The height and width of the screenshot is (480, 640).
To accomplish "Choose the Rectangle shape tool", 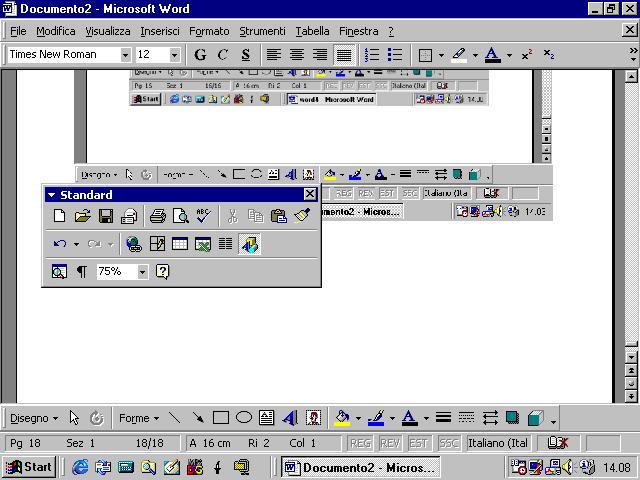I will click(x=221, y=418).
